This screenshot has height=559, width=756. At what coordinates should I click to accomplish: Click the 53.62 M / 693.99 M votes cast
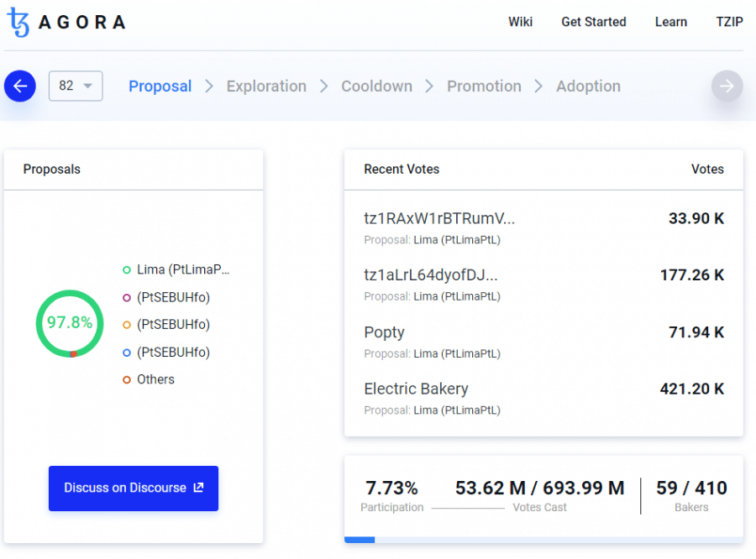pos(539,488)
